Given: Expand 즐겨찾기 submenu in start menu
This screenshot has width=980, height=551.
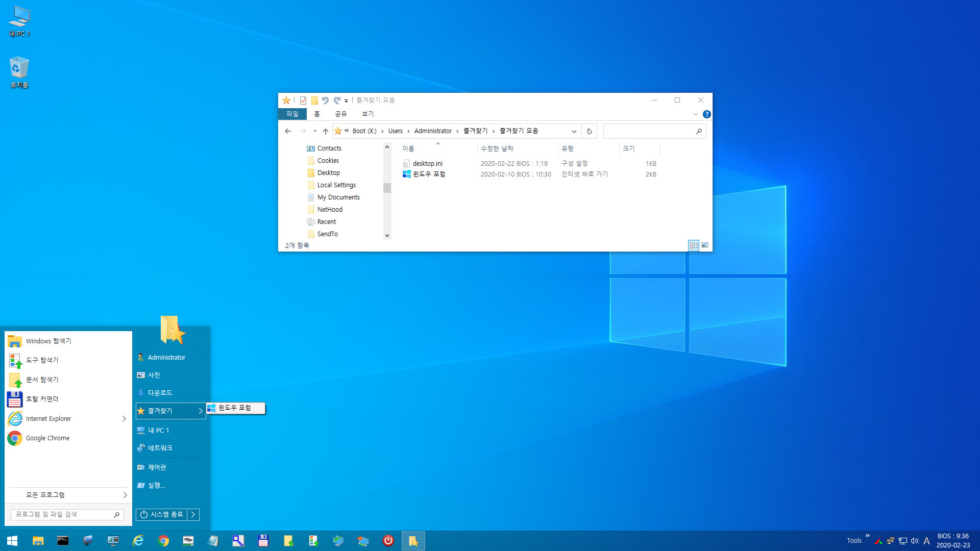Looking at the screenshot, I should pos(170,411).
